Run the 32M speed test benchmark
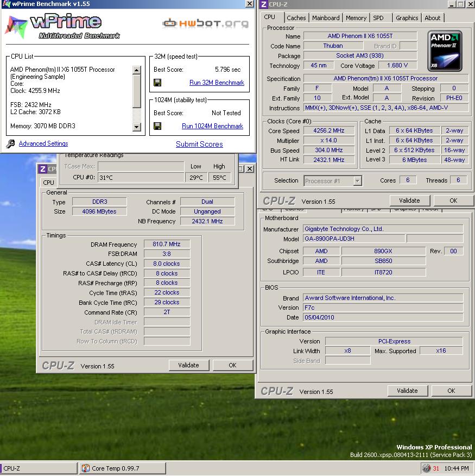475x476 pixels. [x=217, y=83]
